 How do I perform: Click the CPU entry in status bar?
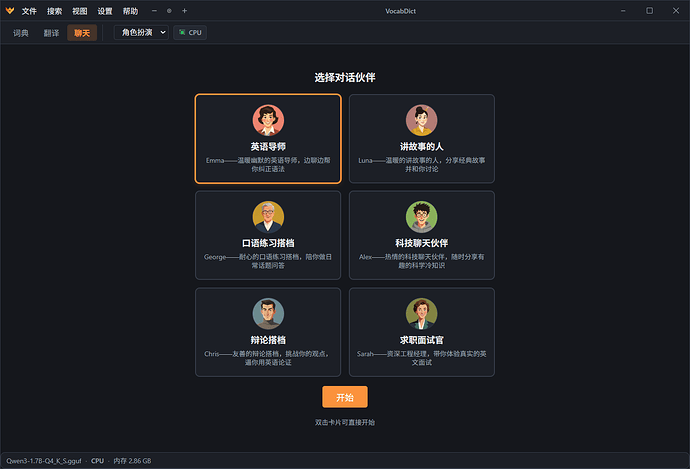(x=97, y=461)
